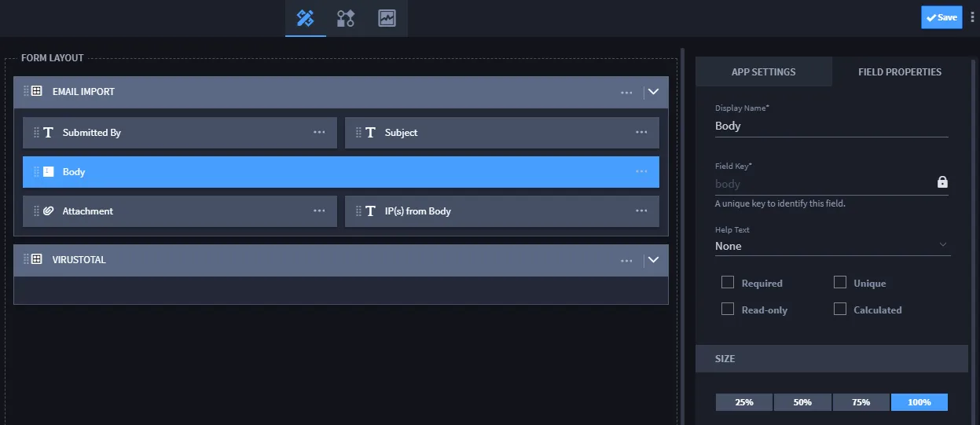Viewport: 980px width, 425px height.
Task: Set field size to 25%
Action: coord(744,402)
